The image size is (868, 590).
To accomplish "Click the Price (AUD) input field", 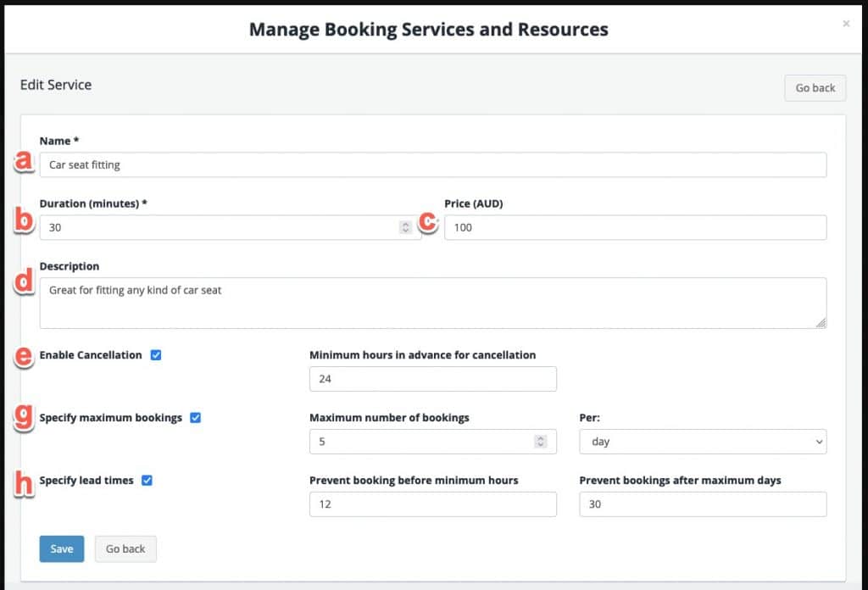I will [x=636, y=227].
